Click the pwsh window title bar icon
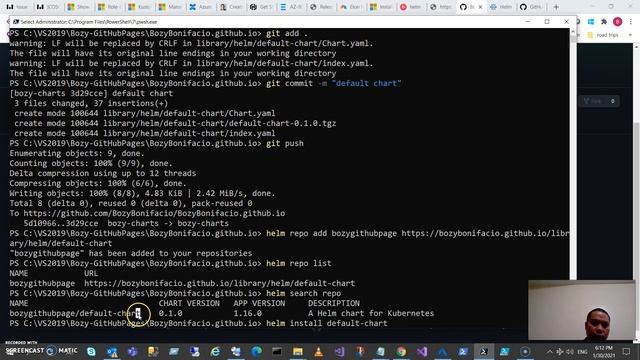This screenshot has width=640, height=360. [x=16, y=22]
